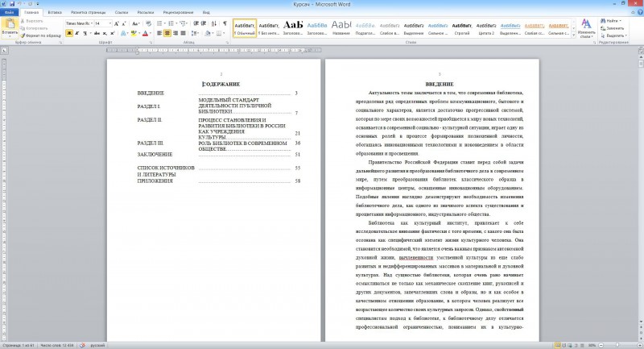Viewport: 644px width, 349px height.
Task: Click Align Right paragraph icon
Action: (x=175, y=33)
